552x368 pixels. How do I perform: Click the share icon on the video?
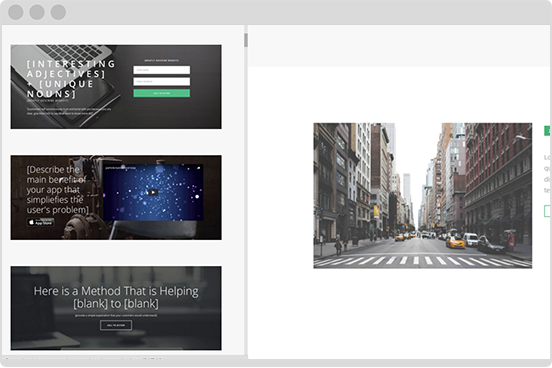pos(199,168)
